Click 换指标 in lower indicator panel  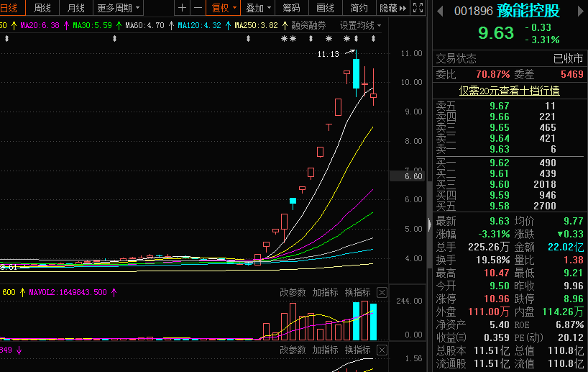pos(358,350)
